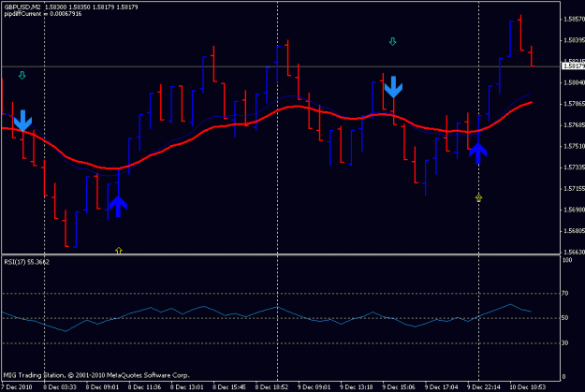Viewport: 585px width, 392px height.
Task: Select the small yellow up arrow below the 8 Dec 09:01 buy signal
Action: tap(119, 251)
